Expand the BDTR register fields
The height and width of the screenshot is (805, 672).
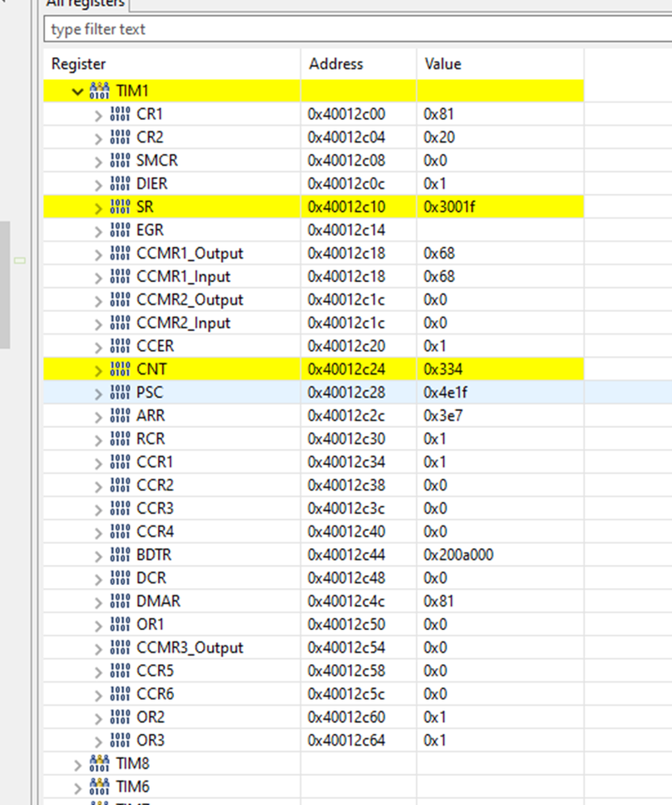[98, 557]
